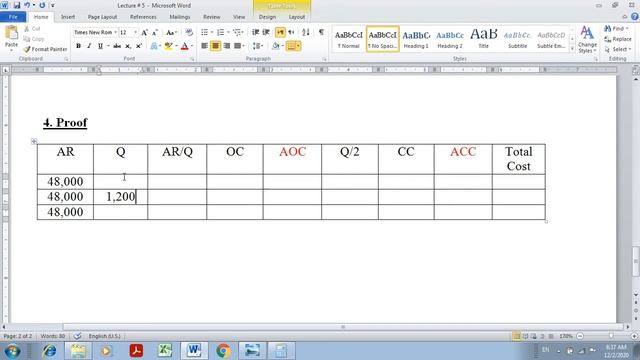This screenshot has height=360, width=640.
Task: Apply the Normal style
Action: point(349,39)
